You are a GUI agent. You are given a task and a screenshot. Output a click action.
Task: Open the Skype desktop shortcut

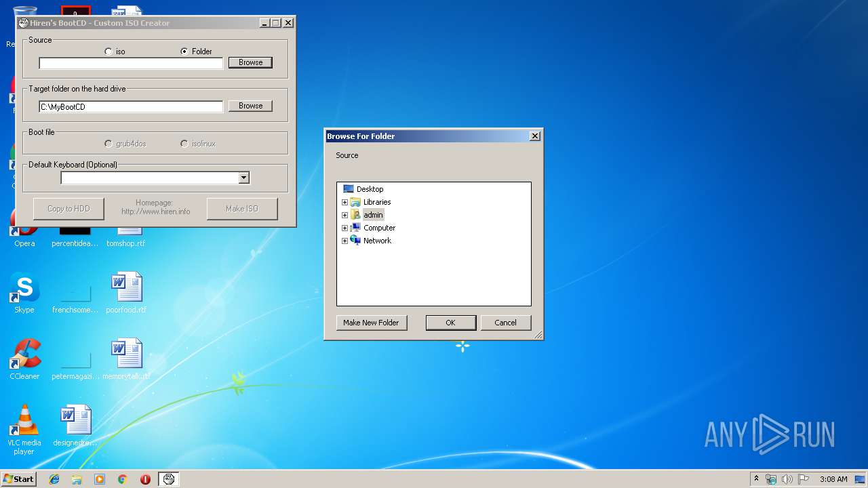point(24,293)
